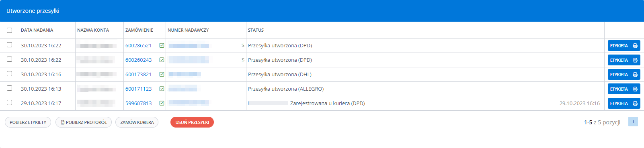Click green check icon beside order 600173821

(162, 75)
